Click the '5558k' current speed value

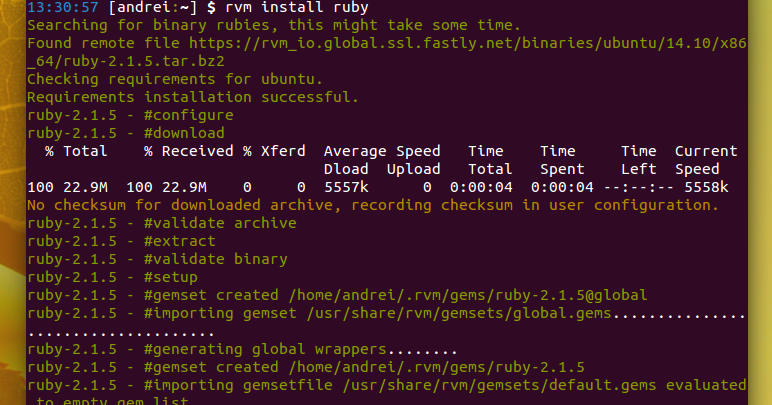point(706,187)
